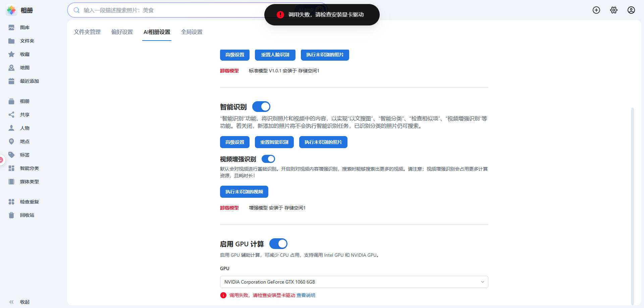Image resolution: width=644 pixels, height=308 pixels.
Task: Click the red error icon below GPU dropdown
Action: (223, 295)
